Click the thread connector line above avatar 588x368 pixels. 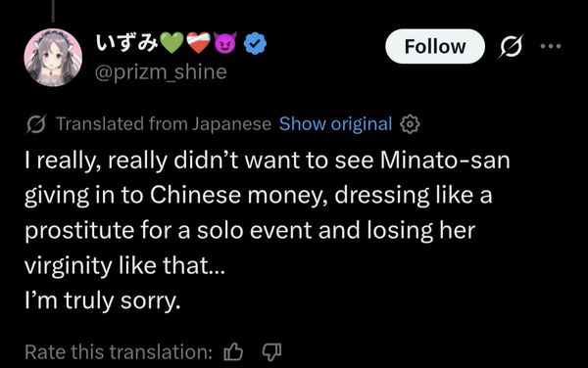53,11
